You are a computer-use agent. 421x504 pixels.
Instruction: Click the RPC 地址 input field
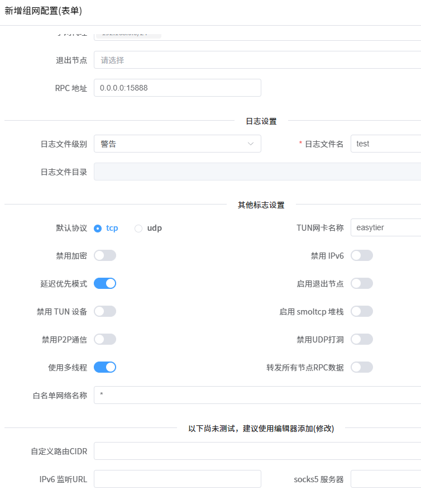tap(177, 88)
